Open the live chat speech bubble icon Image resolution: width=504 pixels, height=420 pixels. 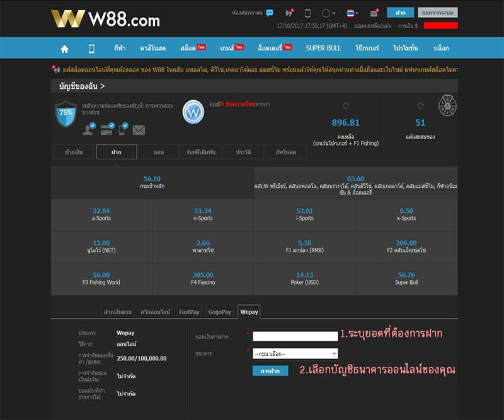270,13
